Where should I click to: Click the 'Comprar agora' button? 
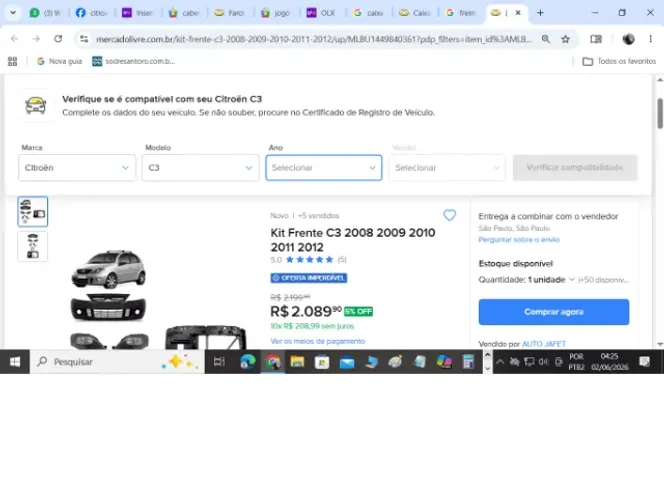[x=554, y=312]
